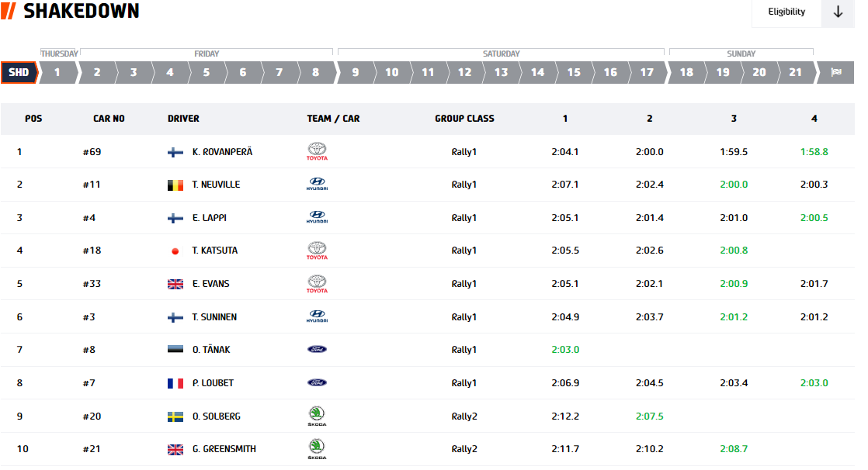Click Finnish flag beside E. Lappi
This screenshot has width=868, height=470.
pos(175,218)
